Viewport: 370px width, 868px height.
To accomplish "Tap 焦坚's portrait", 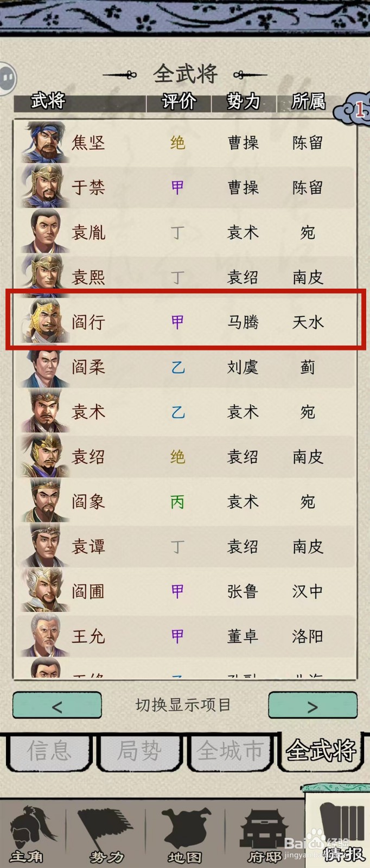I will 44,142.
